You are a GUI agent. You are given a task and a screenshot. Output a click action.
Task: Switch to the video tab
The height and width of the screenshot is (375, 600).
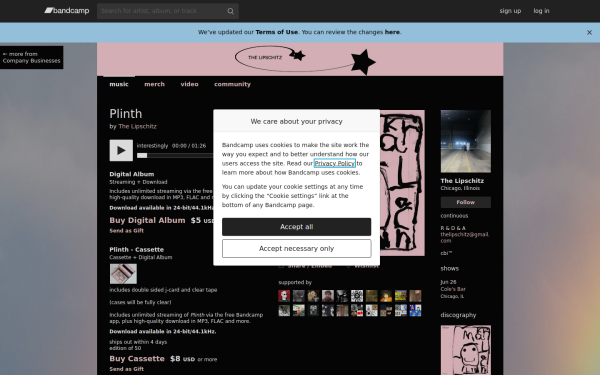coord(189,84)
